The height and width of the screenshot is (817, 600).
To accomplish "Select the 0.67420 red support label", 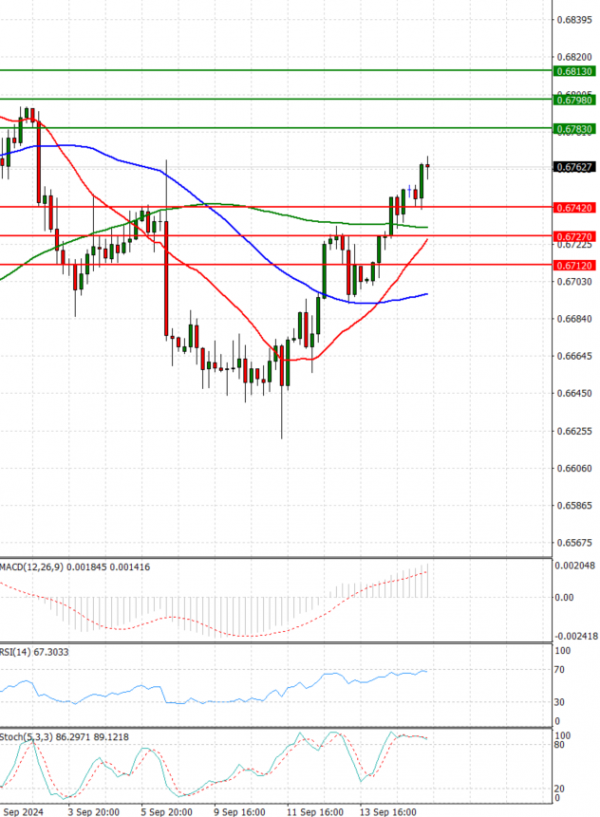I will click(x=574, y=208).
